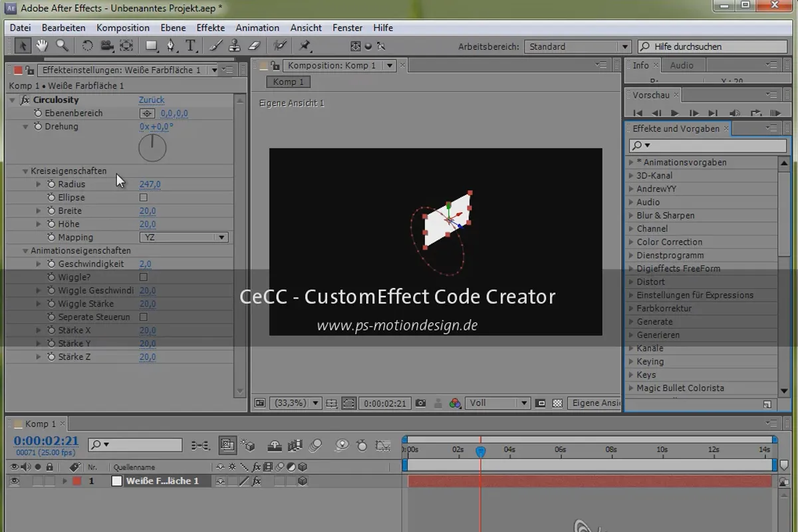Select the Clone Stamp tool

(235, 45)
